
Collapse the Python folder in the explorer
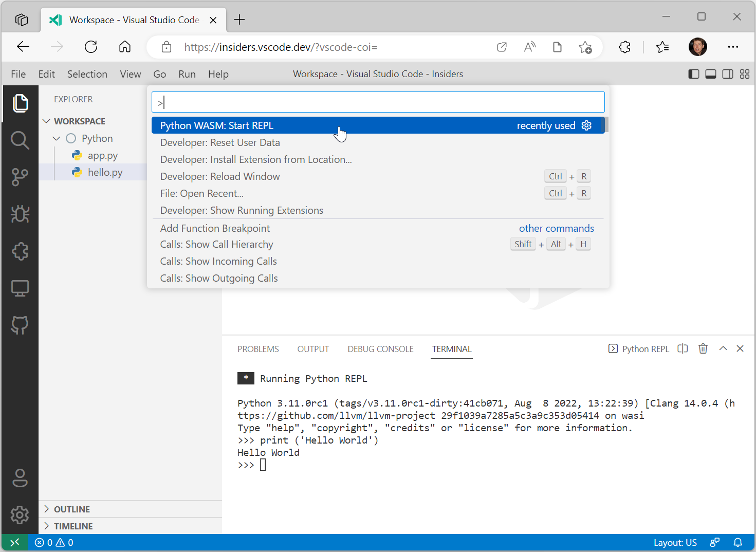point(57,138)
